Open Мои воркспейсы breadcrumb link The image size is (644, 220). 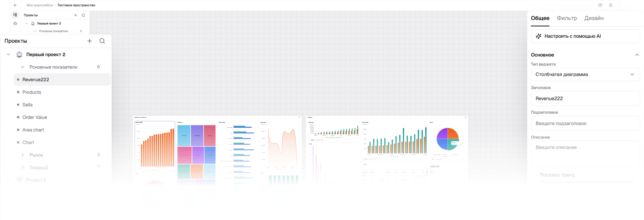(40, 5)
